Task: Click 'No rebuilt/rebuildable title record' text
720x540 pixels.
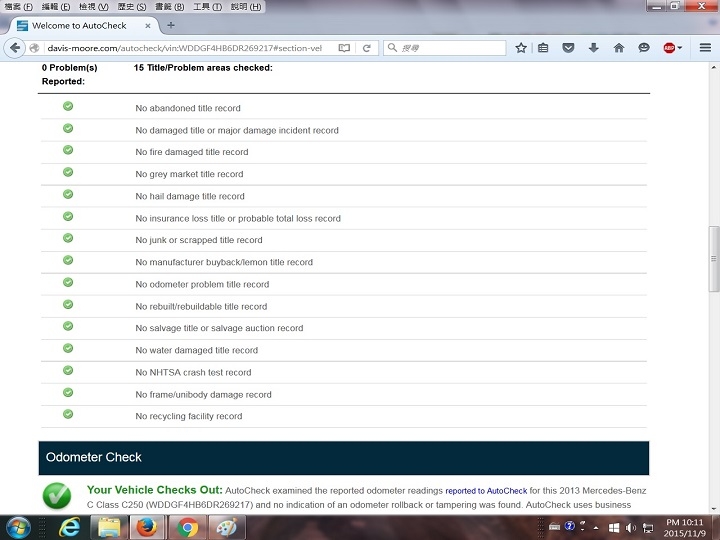Action: click(x=201, y=307)
